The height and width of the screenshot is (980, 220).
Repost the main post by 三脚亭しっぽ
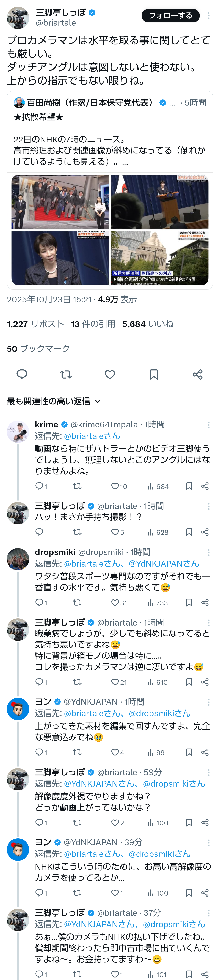(66, 374)
